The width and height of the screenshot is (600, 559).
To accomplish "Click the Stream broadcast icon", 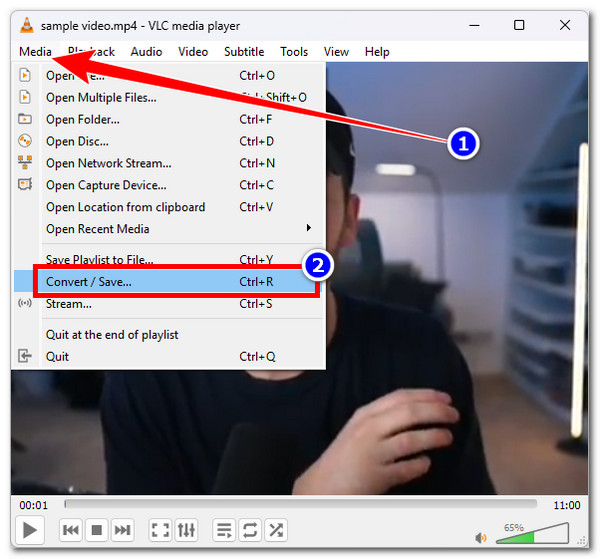I will tap(25, 303).
